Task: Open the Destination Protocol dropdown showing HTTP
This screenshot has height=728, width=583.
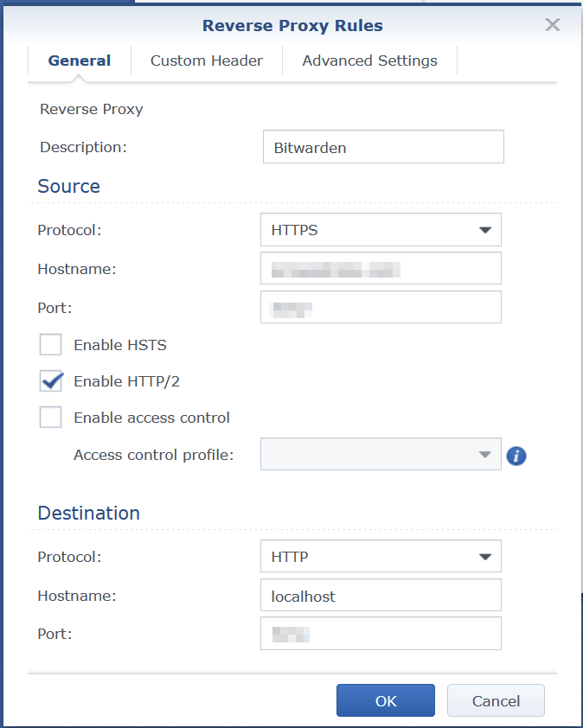Action: [381, 556]
